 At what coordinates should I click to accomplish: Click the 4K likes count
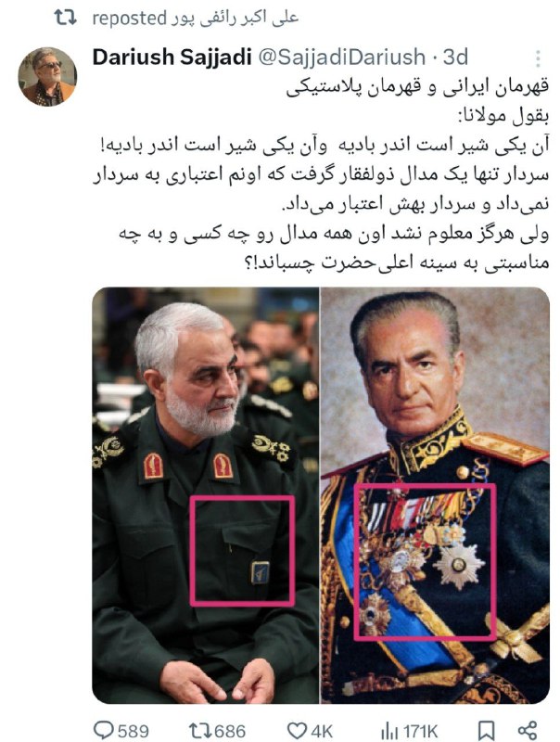click(x=321, y=731)
